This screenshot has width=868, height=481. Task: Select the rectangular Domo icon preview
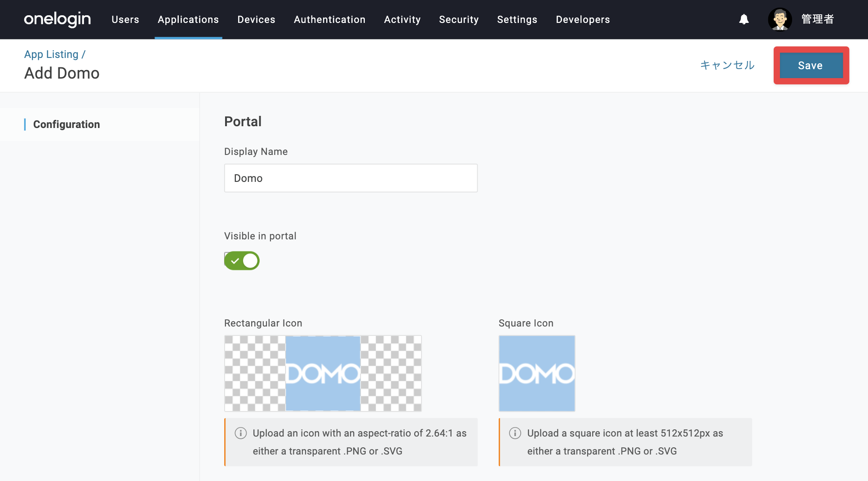(323, 373)
